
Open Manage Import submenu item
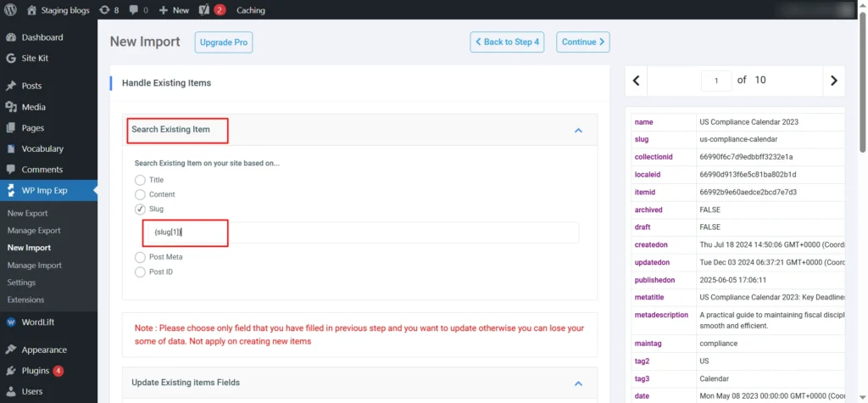35,266
